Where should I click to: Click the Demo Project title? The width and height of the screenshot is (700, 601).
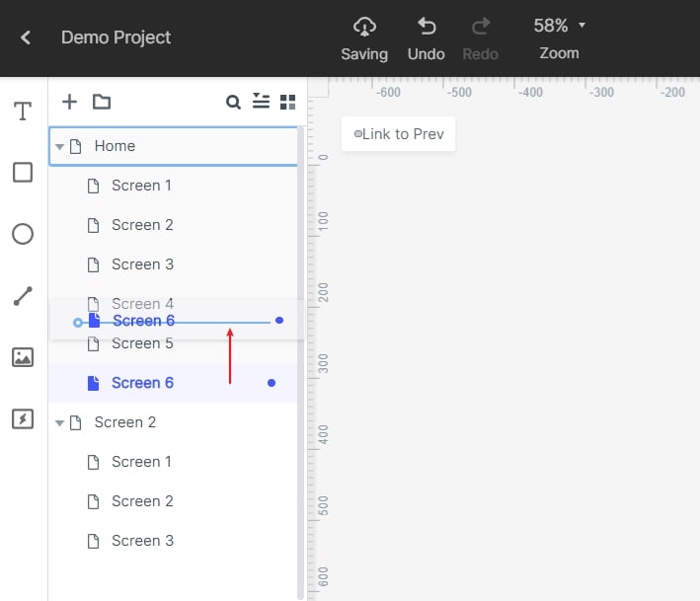(117, 38)
